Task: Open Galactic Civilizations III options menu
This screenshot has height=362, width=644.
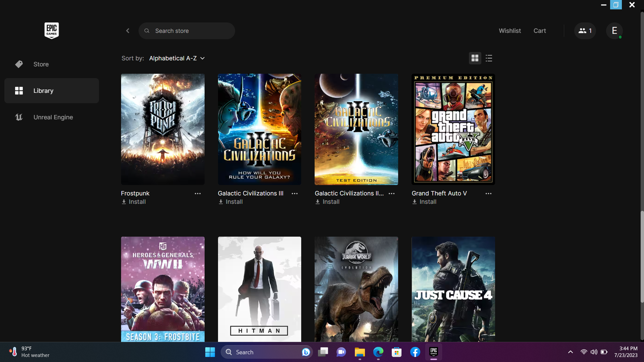Action: click(x=294, y=194)
